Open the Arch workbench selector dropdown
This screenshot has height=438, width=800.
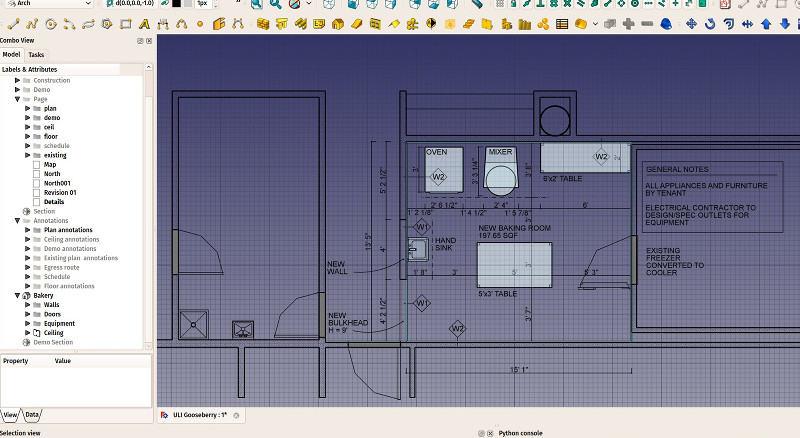pos(49,4)
